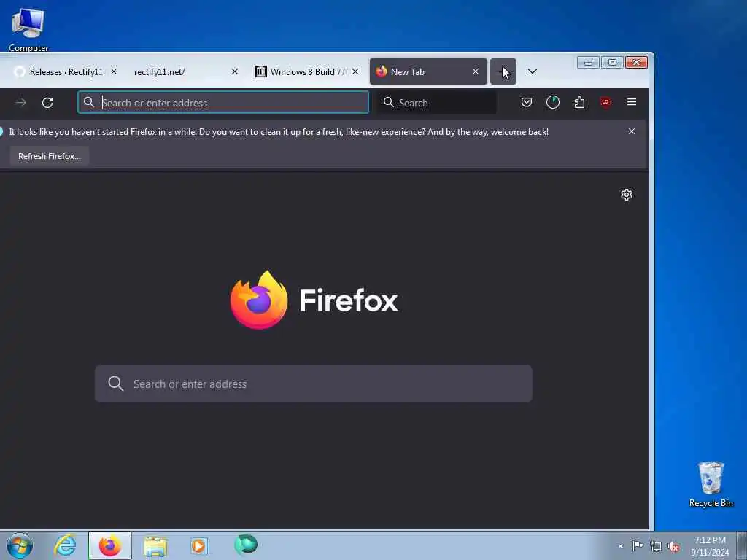Click the Show desktop strip in the taskbar corner
This screenshot has width=747, height=560.
(x=742, y=545)
